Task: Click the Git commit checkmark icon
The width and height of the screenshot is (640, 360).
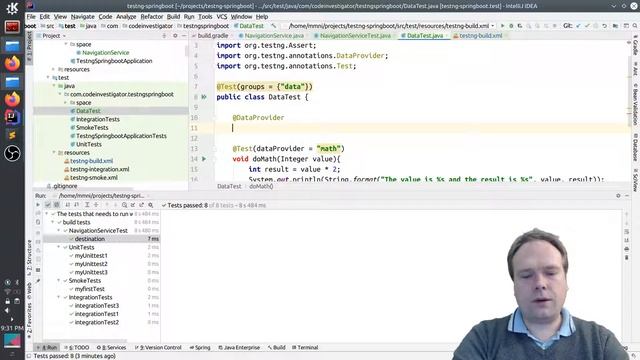Action: coord(587,26)
